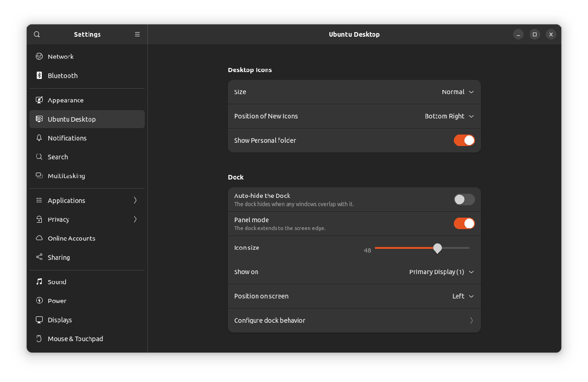The image size is (588, 382).
Task: Open the desktop icon Size dropdown
Action: pyautogui.click(x=458, y=92)
